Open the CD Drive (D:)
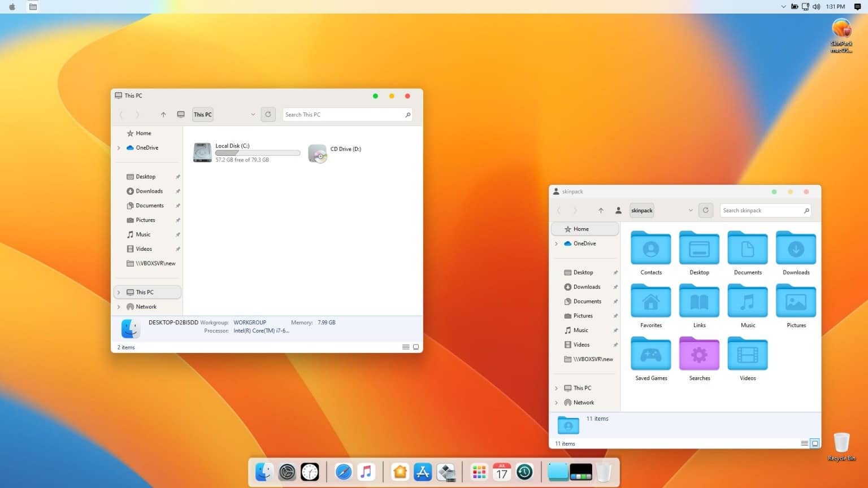The image size is (868, 488). tap(318, 153)
